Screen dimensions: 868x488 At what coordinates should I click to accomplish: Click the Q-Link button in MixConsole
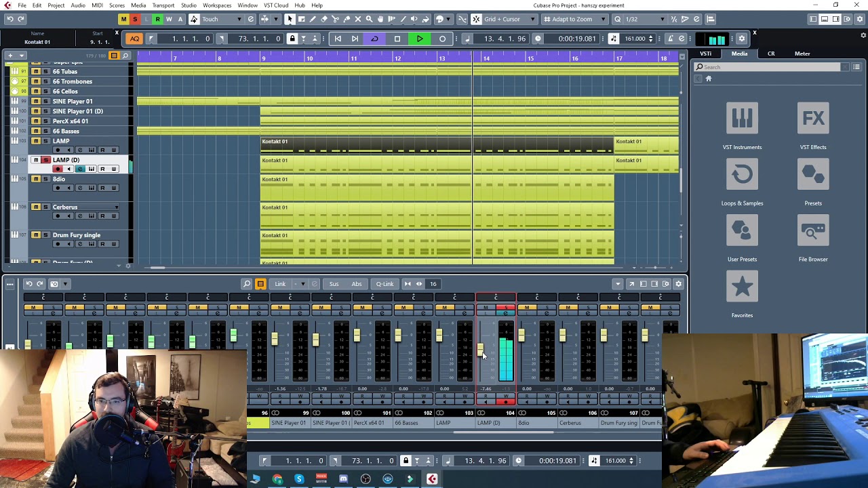[x=384, y=284]
